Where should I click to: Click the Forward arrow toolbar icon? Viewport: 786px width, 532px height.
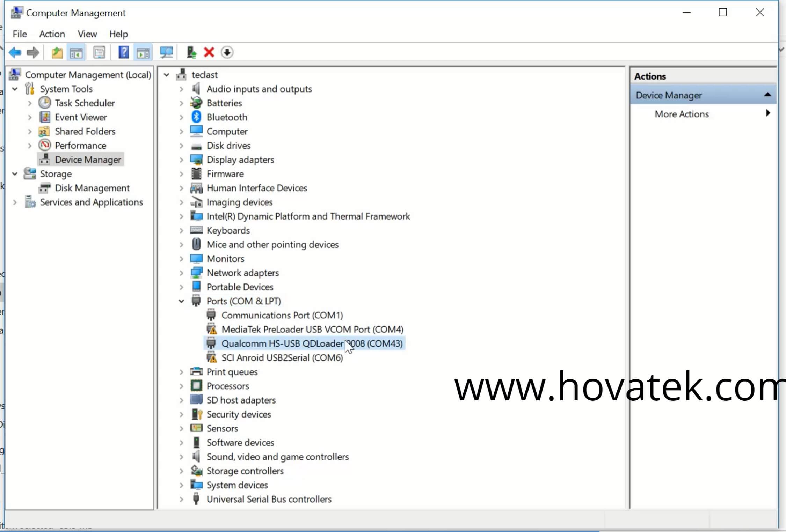pyautogui.click(x=33, y=53)
